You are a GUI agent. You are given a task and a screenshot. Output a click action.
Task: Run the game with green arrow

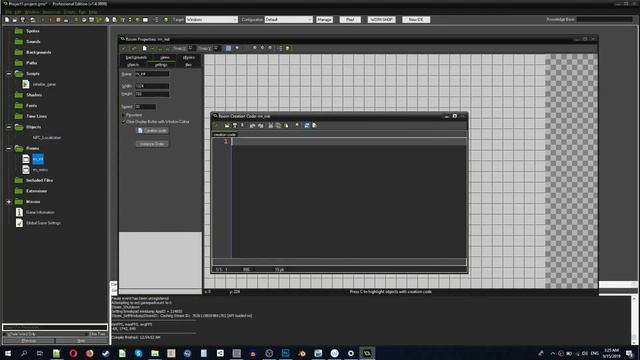[43, 20]
